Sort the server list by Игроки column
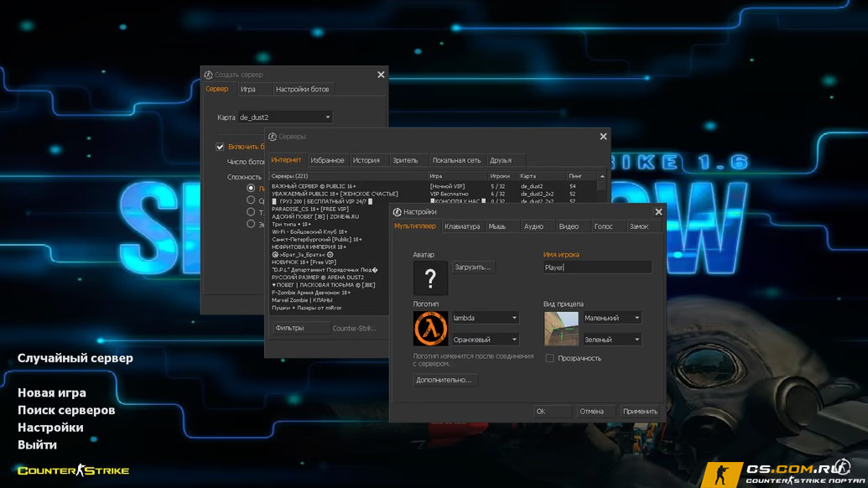868x488 pixels. click(502, 176)
